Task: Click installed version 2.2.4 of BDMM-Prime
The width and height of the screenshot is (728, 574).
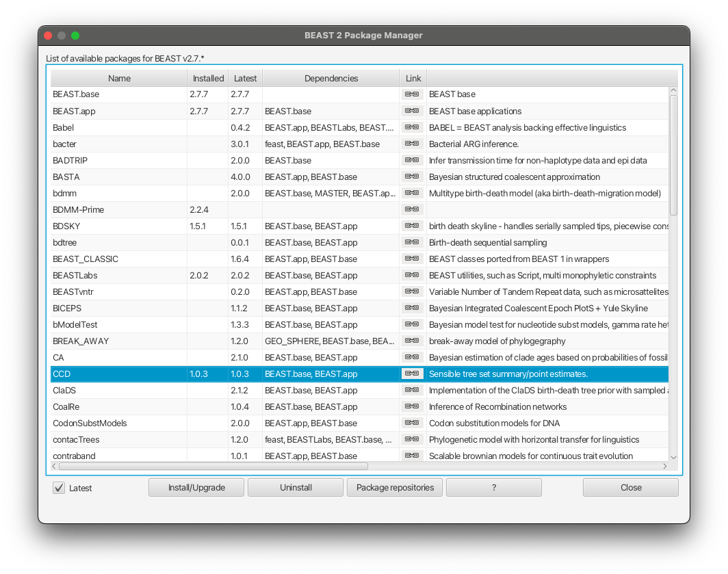Action: tap(198, 209)
